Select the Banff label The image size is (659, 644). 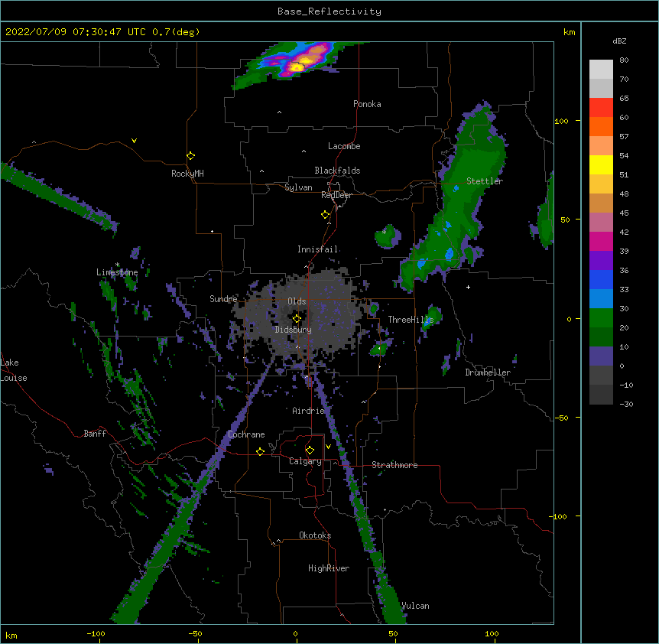pos(95,434)
